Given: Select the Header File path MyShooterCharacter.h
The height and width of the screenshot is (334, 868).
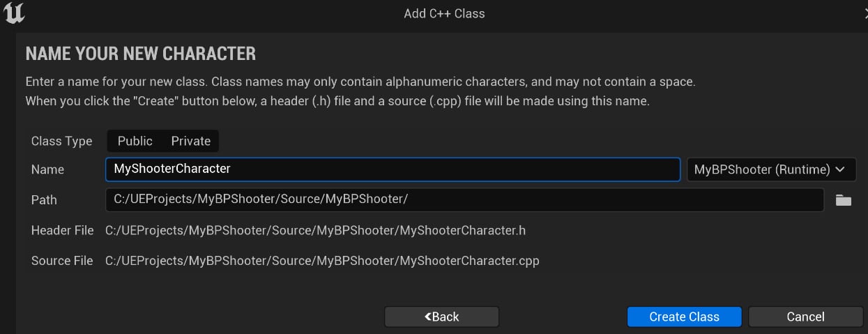Looking at the screenshot, I should pos(315,230).
